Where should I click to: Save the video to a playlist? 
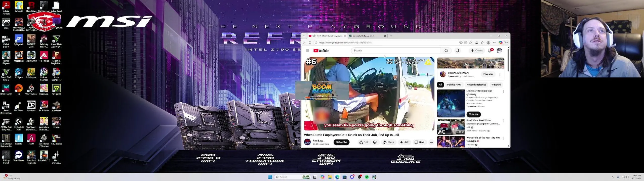click(x=419, y=142)
